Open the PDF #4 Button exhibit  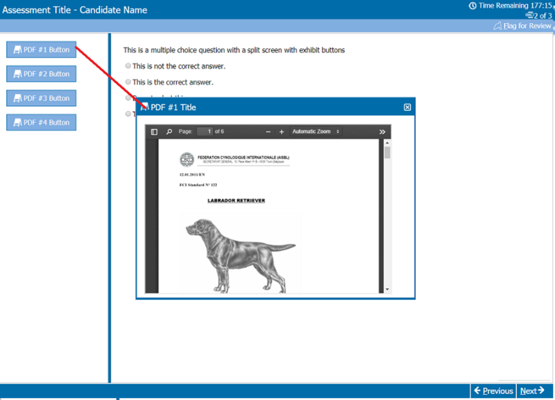pos(41,122)
